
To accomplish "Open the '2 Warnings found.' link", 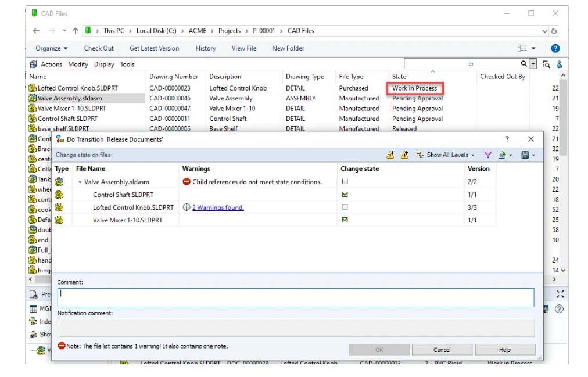I will pos(218,207).
